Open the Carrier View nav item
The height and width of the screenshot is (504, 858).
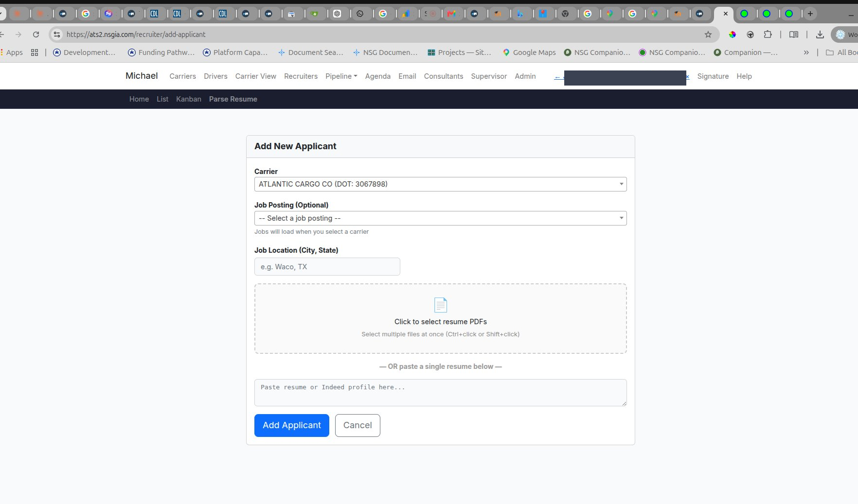point(256,76)
